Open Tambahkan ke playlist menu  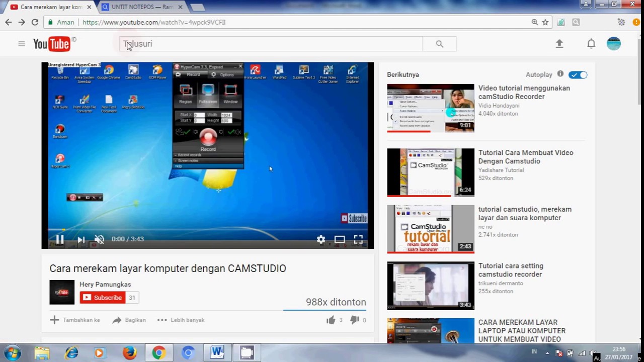tap(74, 320)
